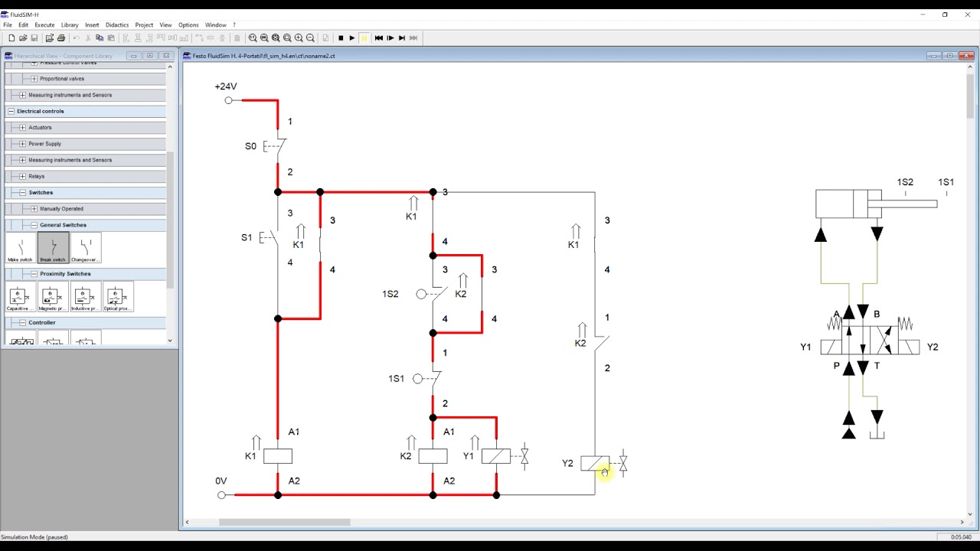Click the circuit window's vertical scrollbar thumb
This screenshot has height=551, width=980.
point(970,96)
